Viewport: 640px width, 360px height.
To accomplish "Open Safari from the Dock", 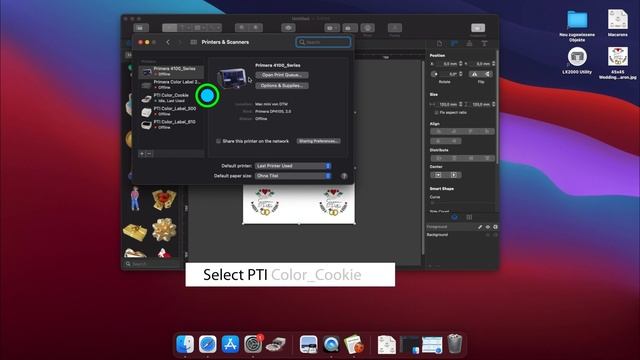I will click(208, 344).
